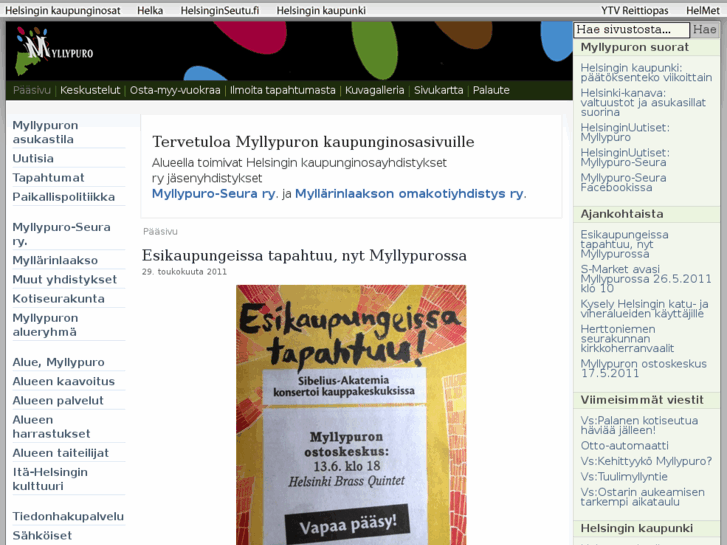Open HelMet link in top bar
The width and height of the screenshot is (727, 545).
703,10
